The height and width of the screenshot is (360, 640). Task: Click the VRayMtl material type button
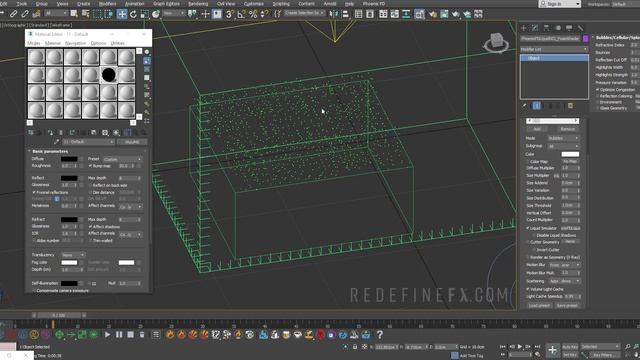pos(132,142)
